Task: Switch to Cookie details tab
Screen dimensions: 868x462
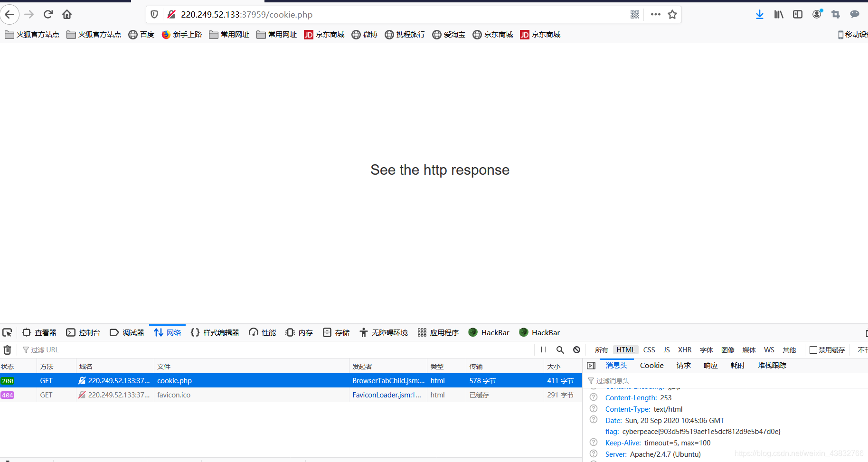Action: (651, 366)
